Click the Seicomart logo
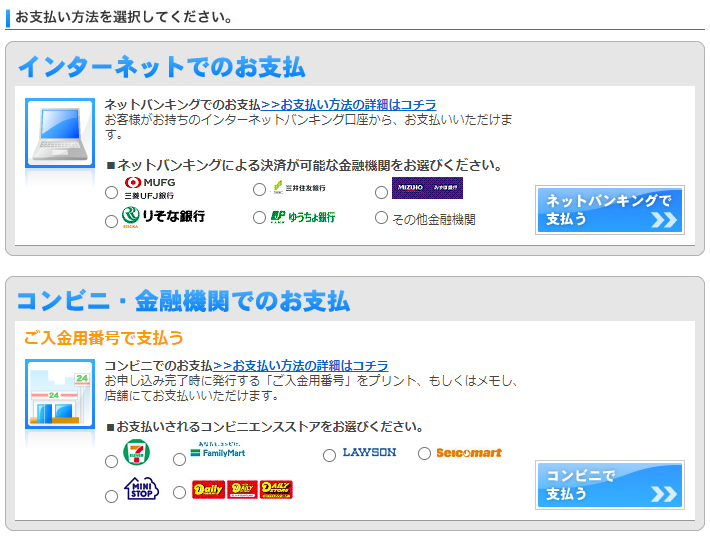The width and height of the screenshot is (710, 540). [468, 453]
